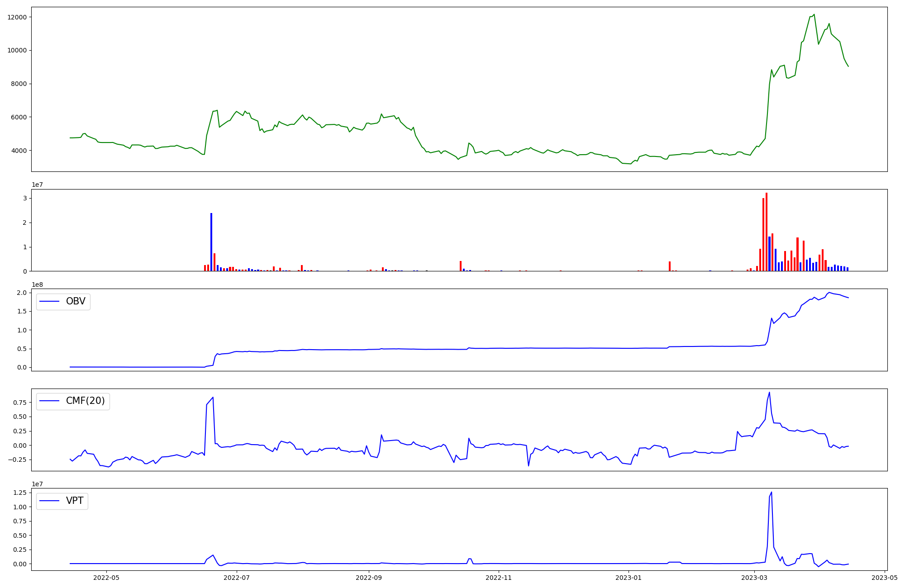
Task: Click the 12000 price axis tick label
Action: (x=17, y=17)
